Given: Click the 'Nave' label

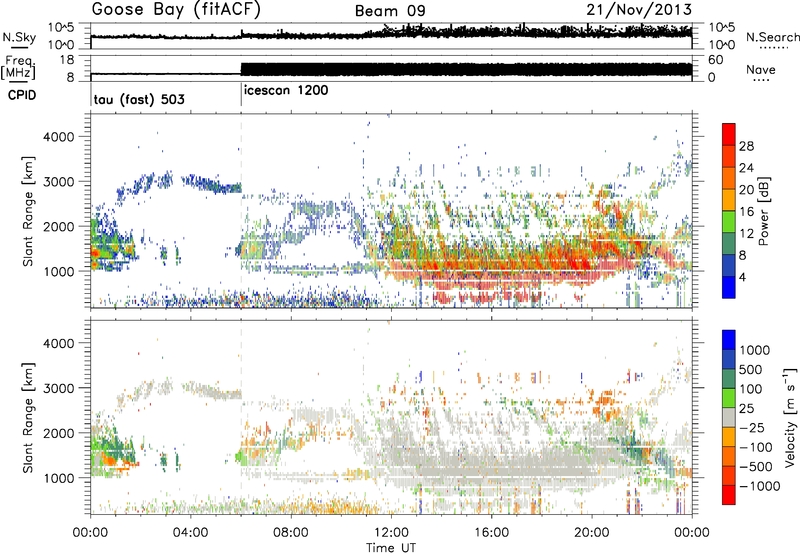Looking at the screenshot, I should coord(761,69).
